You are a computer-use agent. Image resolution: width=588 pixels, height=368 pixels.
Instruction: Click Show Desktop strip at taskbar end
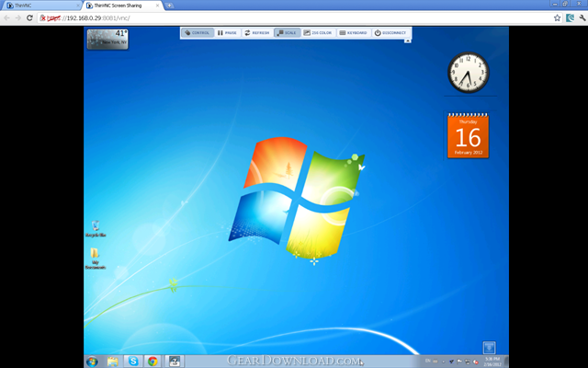click(x=506, y=362)
